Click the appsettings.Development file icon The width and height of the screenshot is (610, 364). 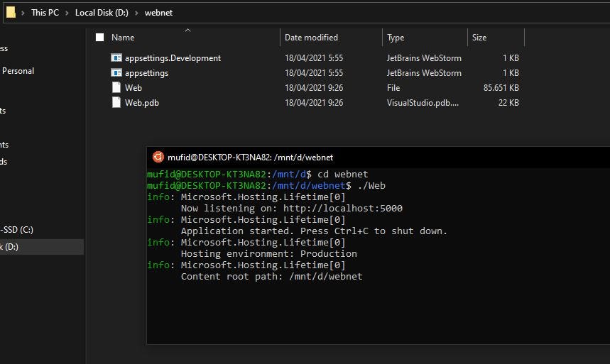116,58
